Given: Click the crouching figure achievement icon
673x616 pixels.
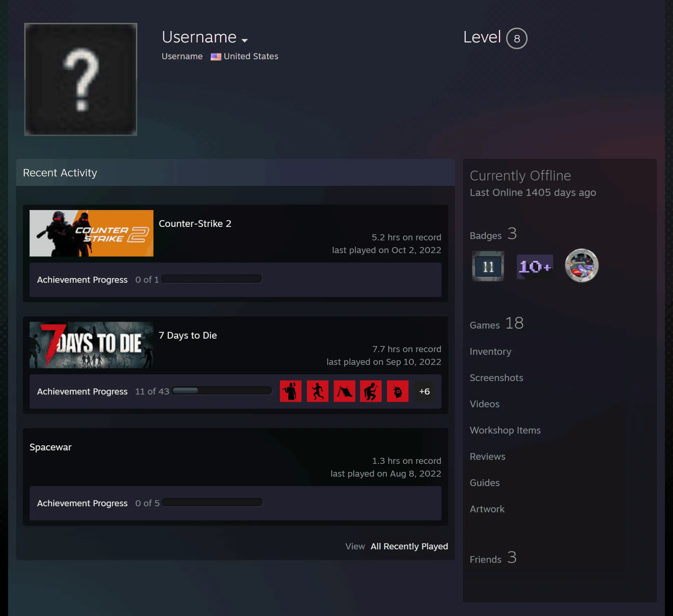Looking at the screenshot, I should click(x=371, y=391).
